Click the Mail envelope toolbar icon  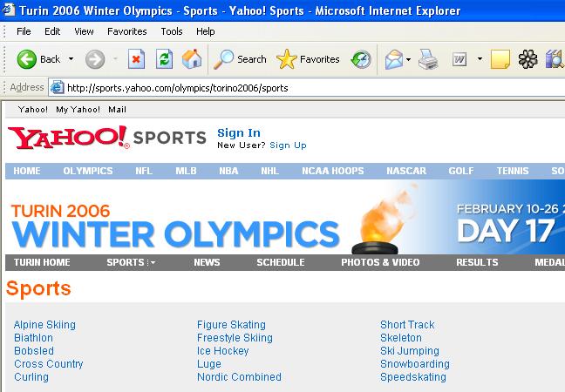[394, 59]
